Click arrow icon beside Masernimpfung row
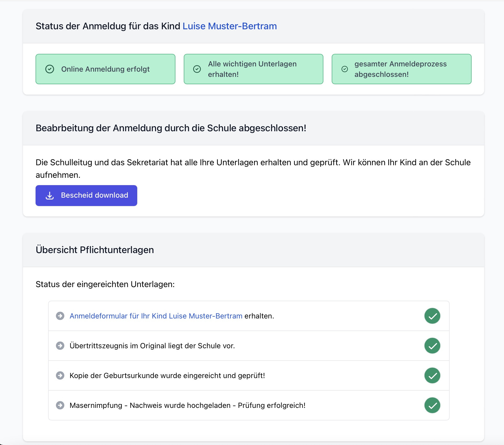Viewport: 504px width, 445px height. point(60,405)
